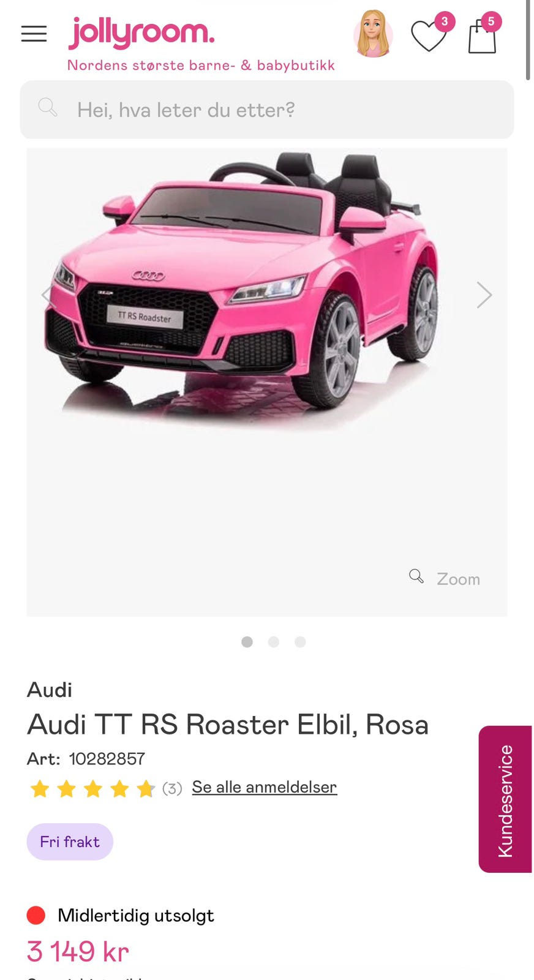Focus the 'Hei, hva leter du etter?' search field

click(267, 110)
